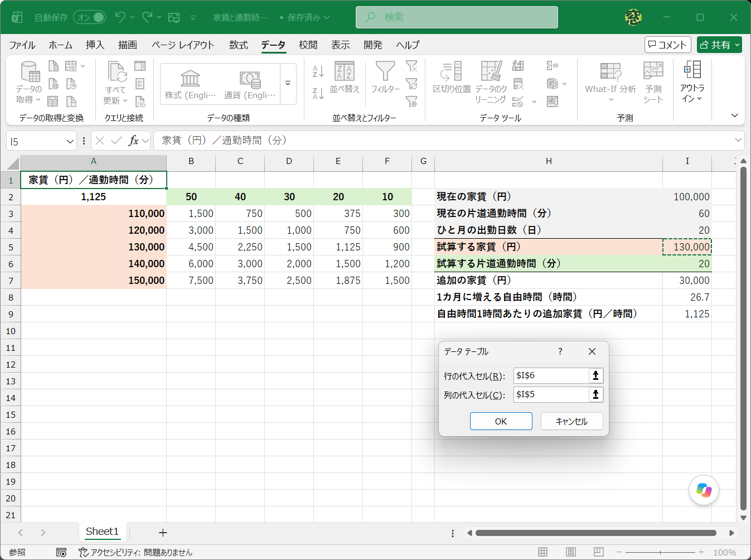Image resolution: width=751 pixels, height=560 pixels.
Task: Click the insert function fx icon
Action: click(x=133, y=141)
